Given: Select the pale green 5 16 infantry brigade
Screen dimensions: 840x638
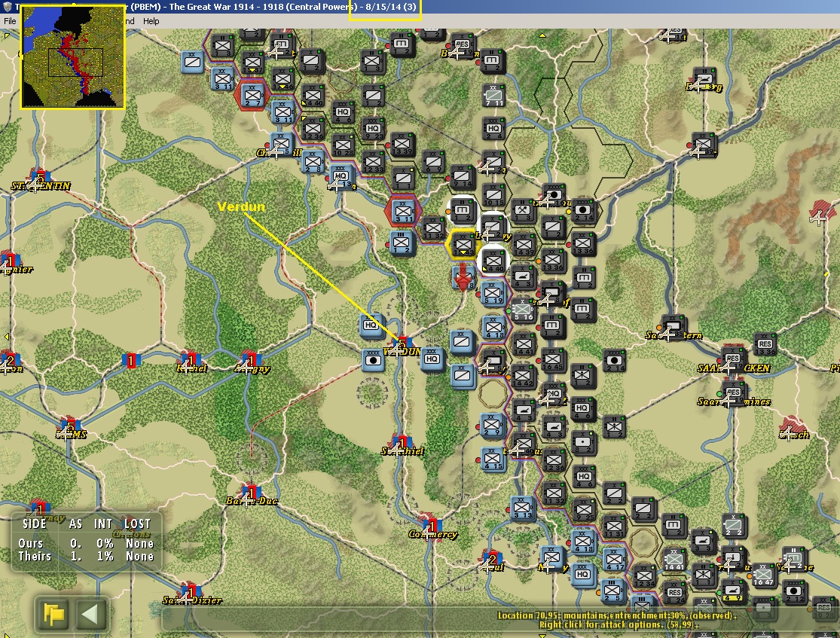Looking at the screenshot, I should tap(523, 310).
